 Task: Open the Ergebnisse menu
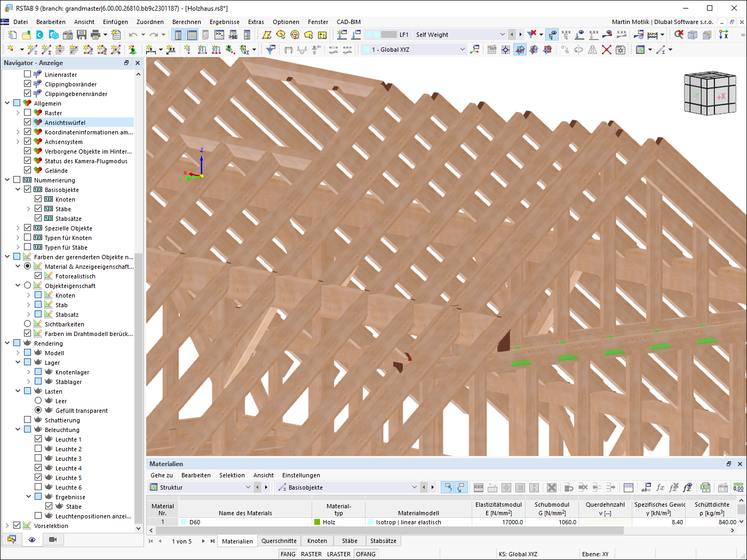pyautogui.click(x=225, y=22)
